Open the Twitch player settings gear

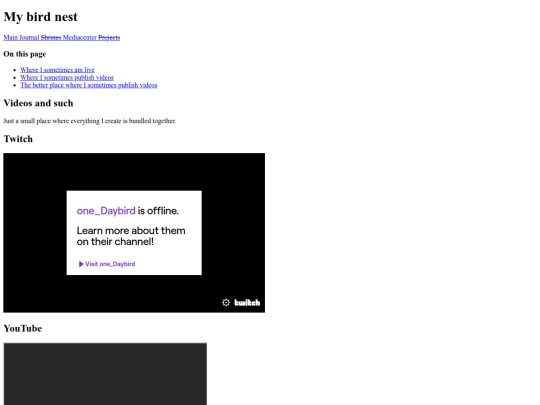[x=226, y=302]
